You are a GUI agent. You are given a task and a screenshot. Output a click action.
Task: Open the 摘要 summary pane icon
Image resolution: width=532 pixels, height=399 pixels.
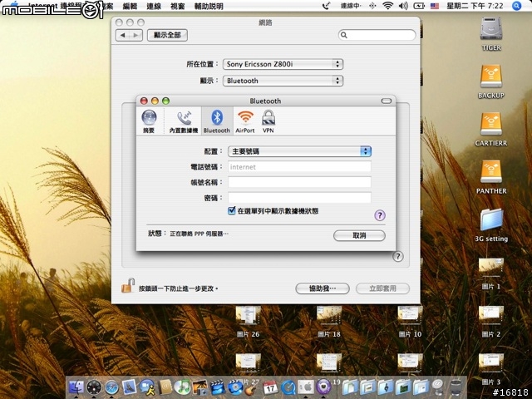pyautogui.click(x=149, y=121)
